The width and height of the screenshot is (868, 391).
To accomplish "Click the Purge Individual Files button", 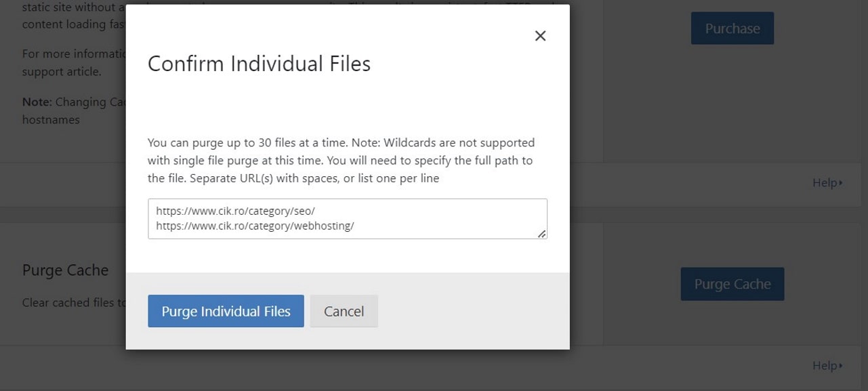I will click(x=226, y=311).
